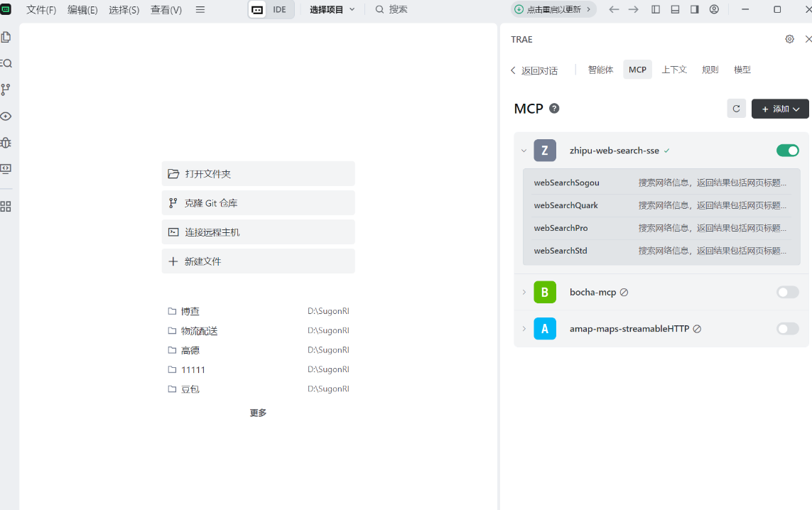This screenshot has height=510, width=812.
Task: Click the MCP refresh icon button
Action: 736,109
